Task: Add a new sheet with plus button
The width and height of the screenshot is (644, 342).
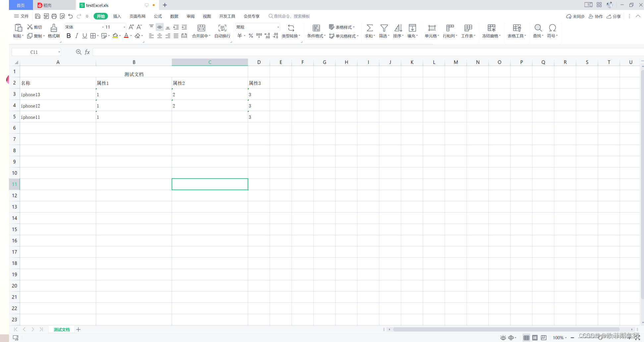Action: 78,329
